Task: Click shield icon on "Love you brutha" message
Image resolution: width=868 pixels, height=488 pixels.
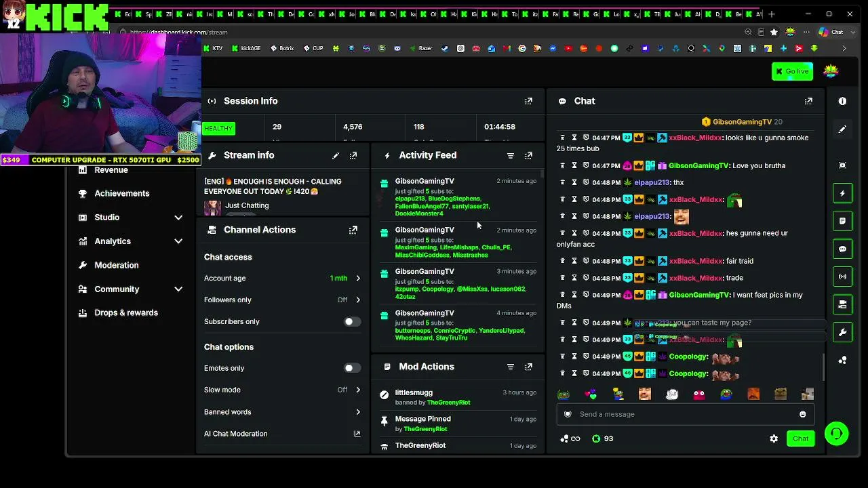Action: (586, 165)
